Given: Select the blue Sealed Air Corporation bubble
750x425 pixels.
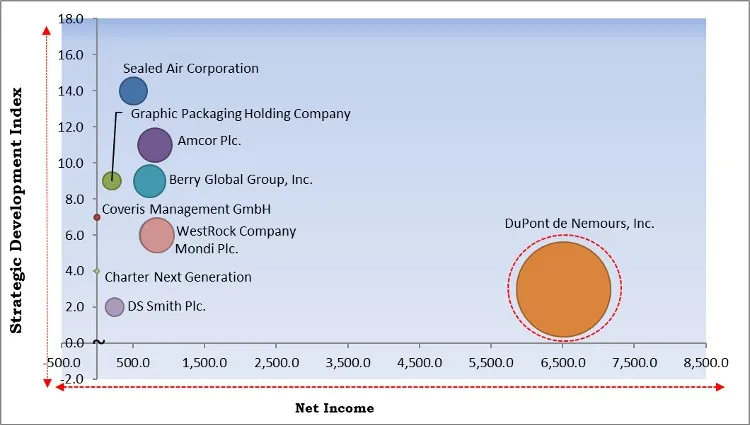Looking at the screenshot, I should 133,91.
